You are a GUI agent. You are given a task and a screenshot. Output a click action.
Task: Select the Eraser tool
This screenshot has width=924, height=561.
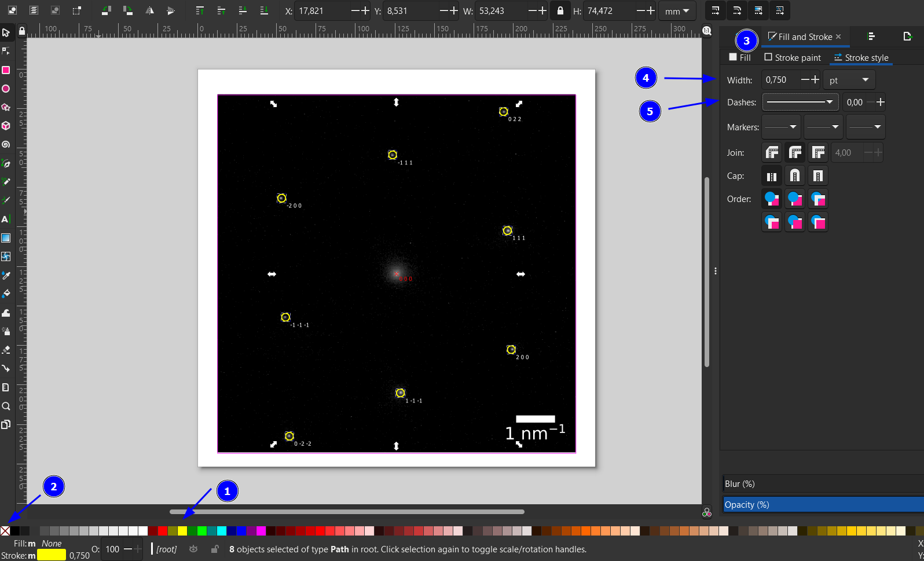pos(6,350)
